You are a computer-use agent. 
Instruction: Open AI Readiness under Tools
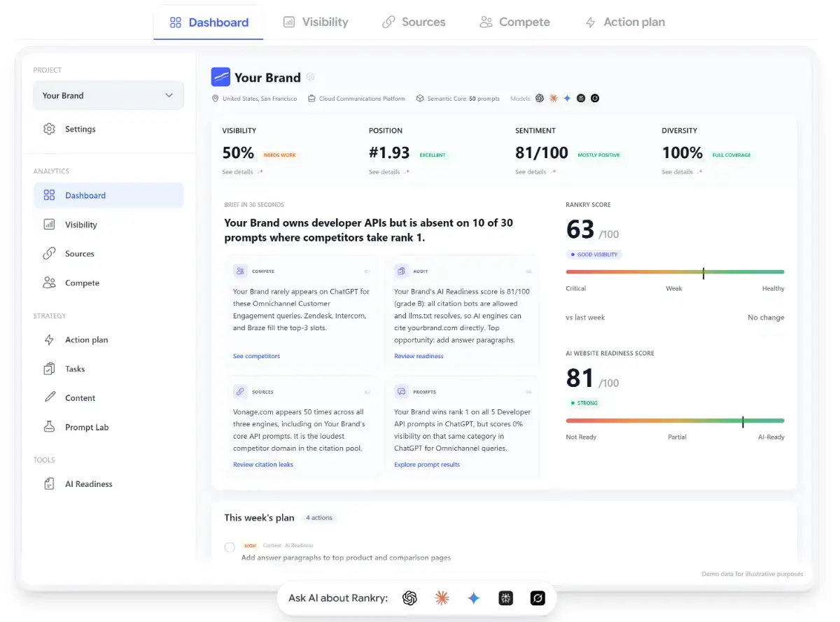[x=108, y=484]
